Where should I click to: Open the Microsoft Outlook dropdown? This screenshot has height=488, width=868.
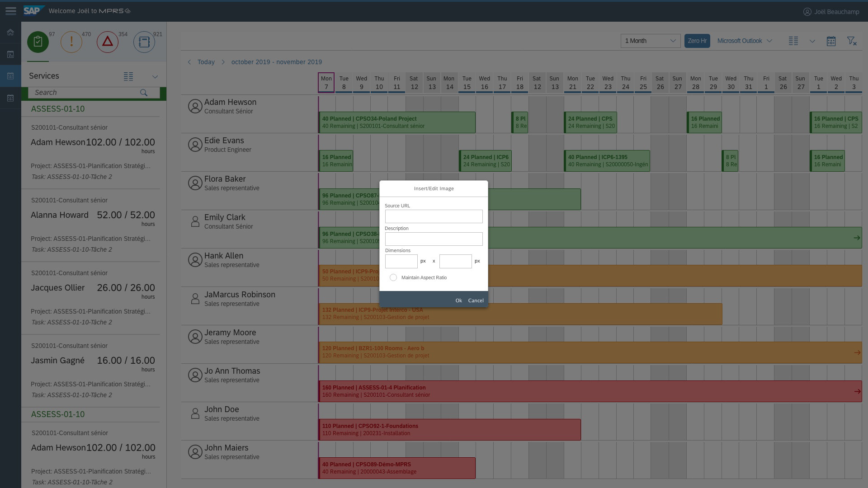[745, 41]
